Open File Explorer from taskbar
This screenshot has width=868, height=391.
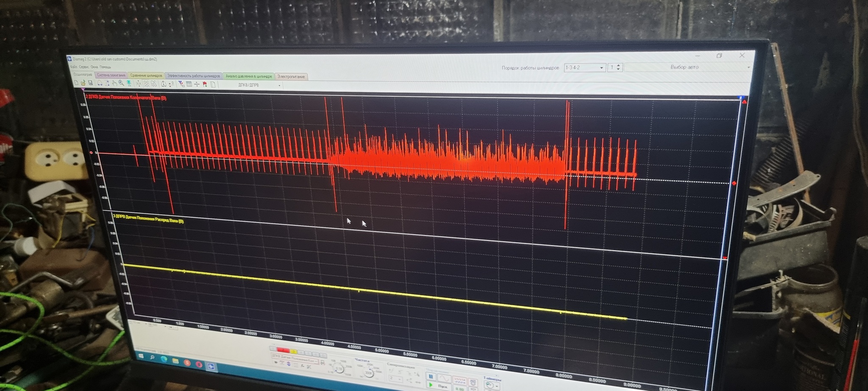[175, 361]
